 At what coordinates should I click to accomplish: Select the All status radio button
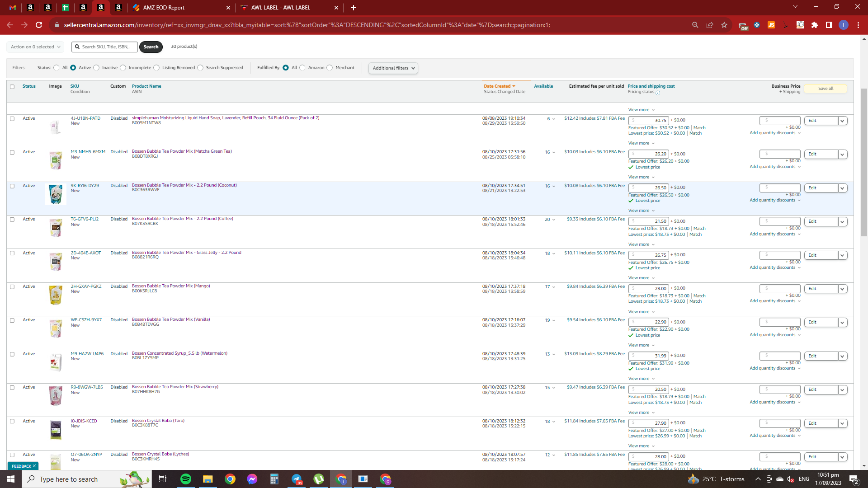click(56, 68)
